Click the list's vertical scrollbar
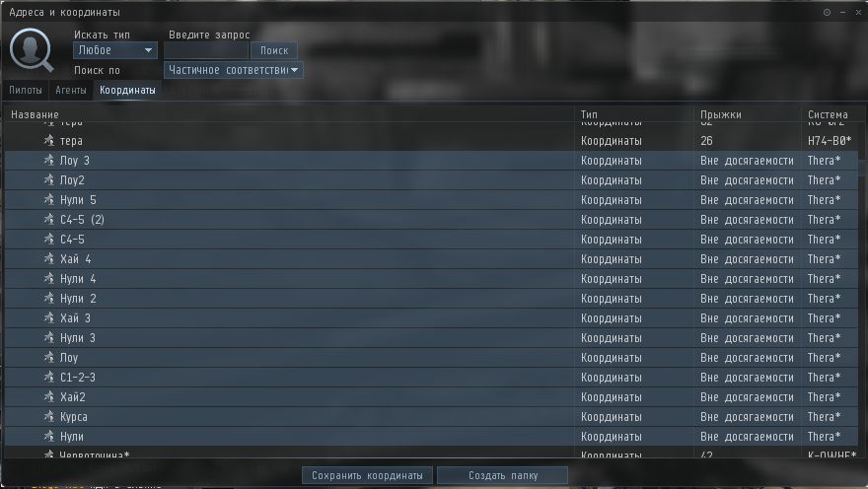Screen dimensions: 868x489 click(861, 288)
